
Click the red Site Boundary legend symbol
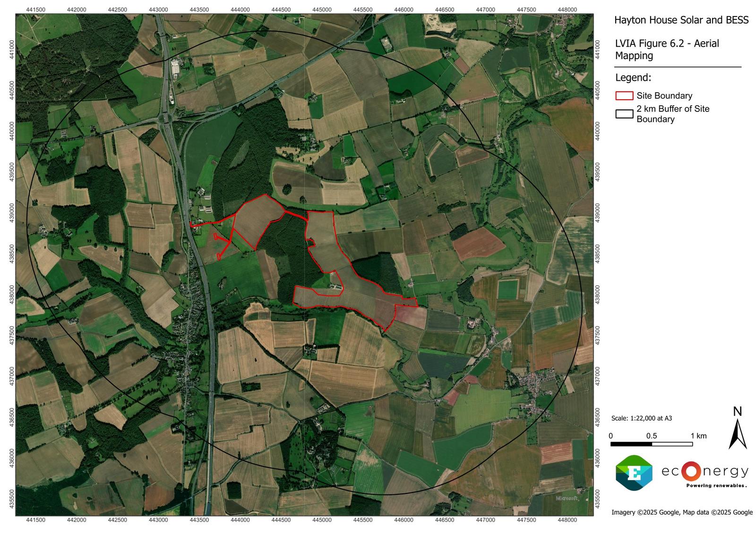click(x=624, y=96)
